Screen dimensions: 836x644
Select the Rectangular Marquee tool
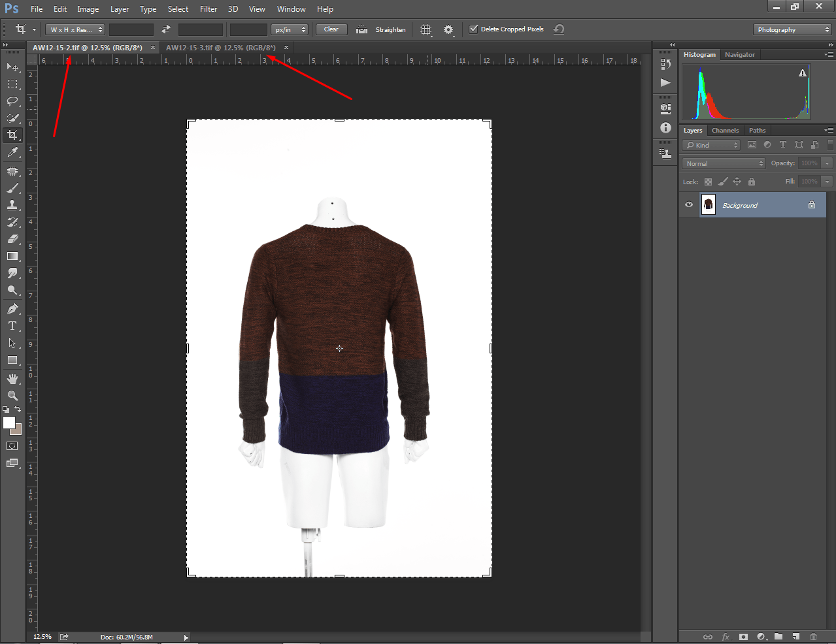point(12,84)
